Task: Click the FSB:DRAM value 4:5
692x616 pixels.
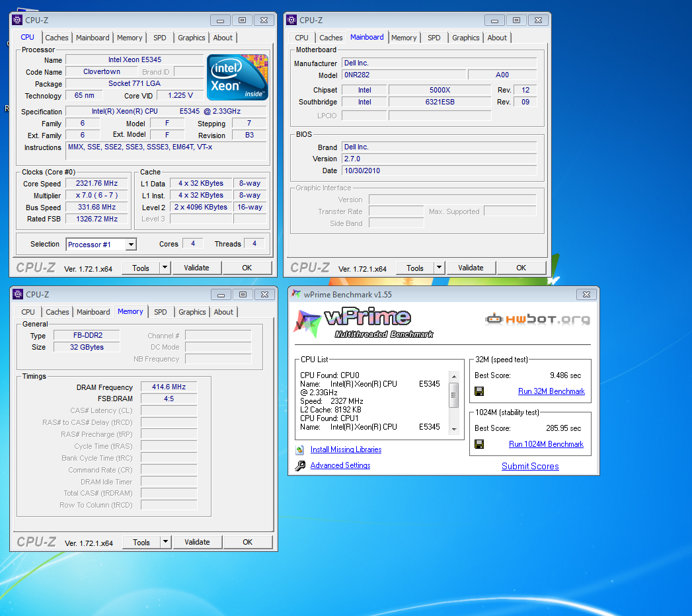Action: 169,399
